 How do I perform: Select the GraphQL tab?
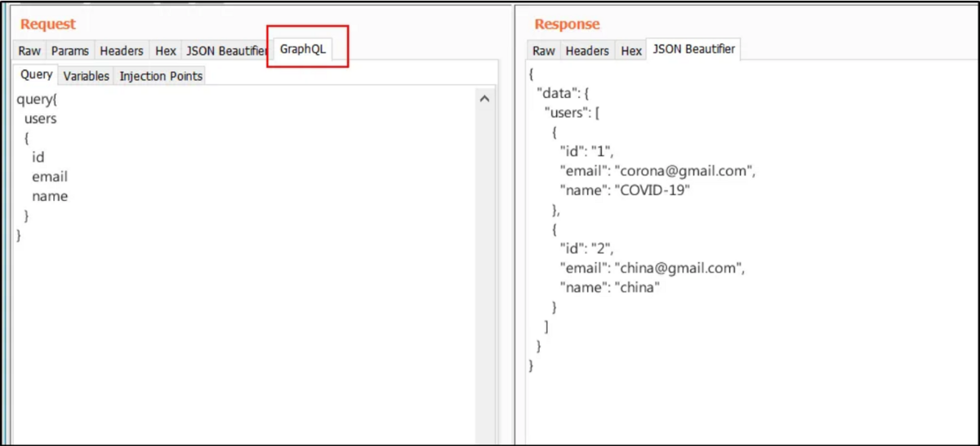[x=303, y=49]
